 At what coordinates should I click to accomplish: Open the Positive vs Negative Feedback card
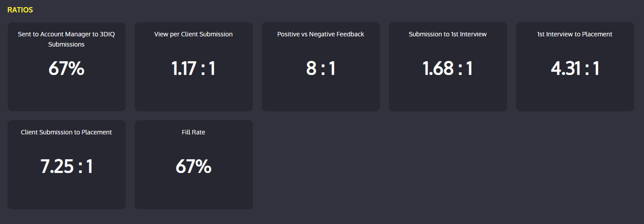coord(321,67)
